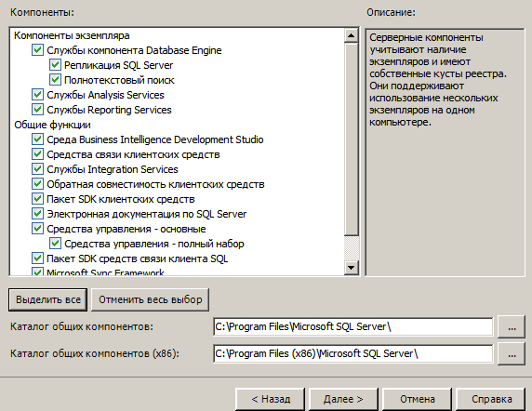This screenshot has width=532, height=411.
Task: Click the components list scroll up arrow
Action: pos(352,35)
